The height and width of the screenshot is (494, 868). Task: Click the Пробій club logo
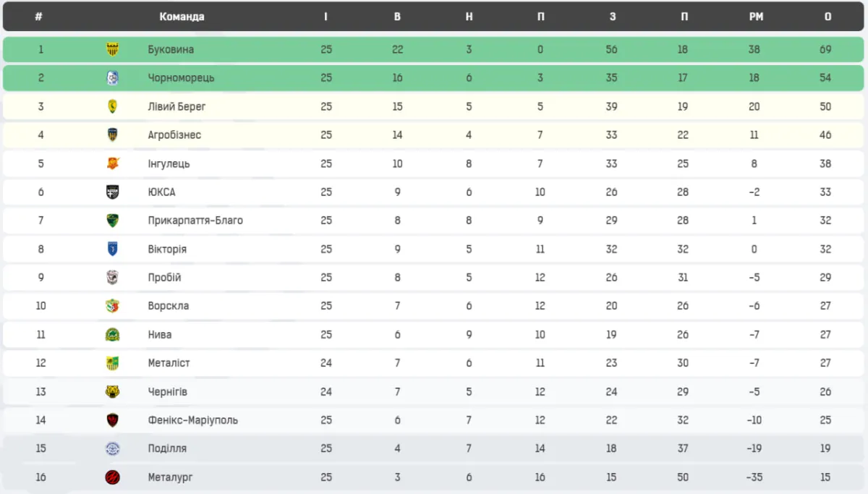(113, 278)
